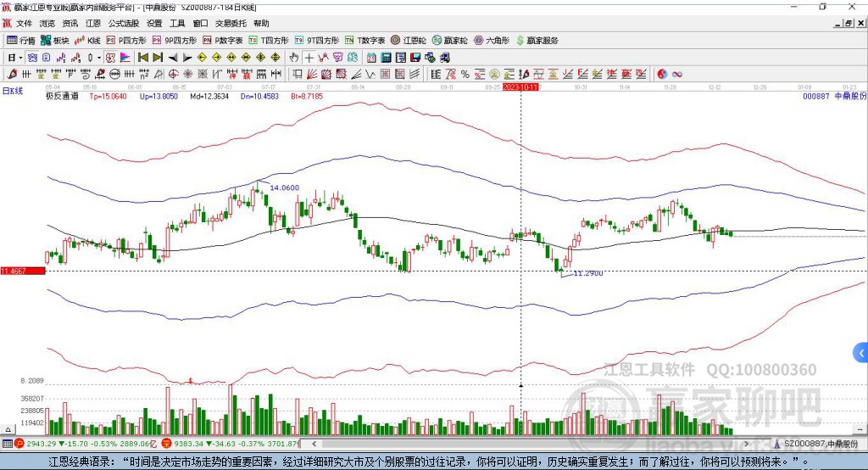
Task: Click the last yellow diamond arrow icon
Action: click(275, 58)
